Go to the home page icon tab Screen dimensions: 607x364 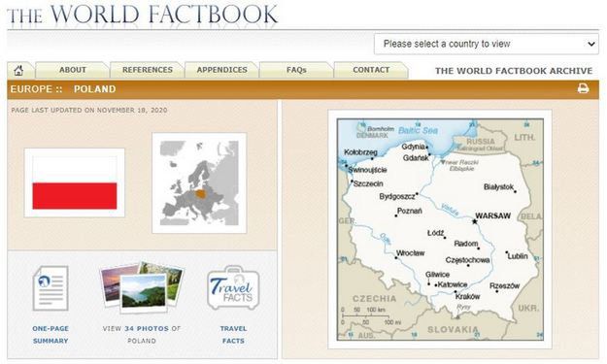[18, 71]
